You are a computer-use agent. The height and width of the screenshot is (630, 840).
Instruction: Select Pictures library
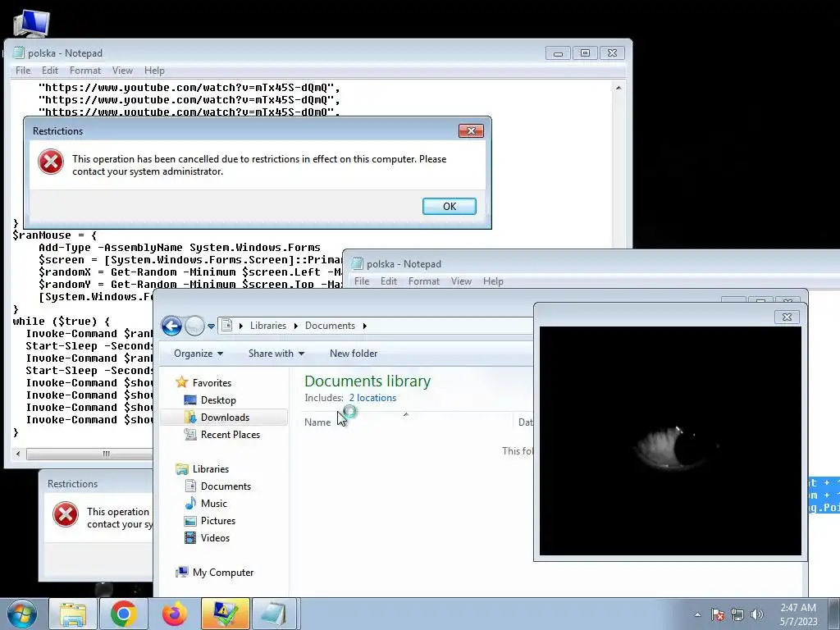tap(217, 521)
